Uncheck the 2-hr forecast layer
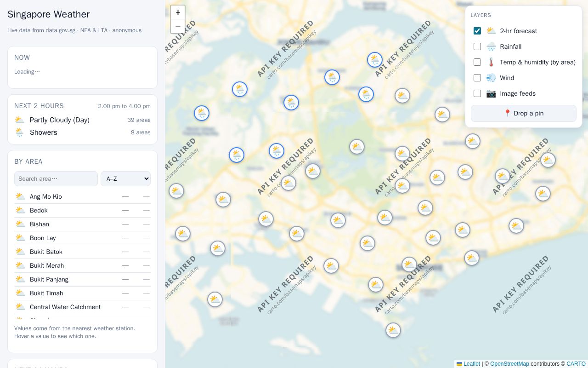 pos(477,31)
